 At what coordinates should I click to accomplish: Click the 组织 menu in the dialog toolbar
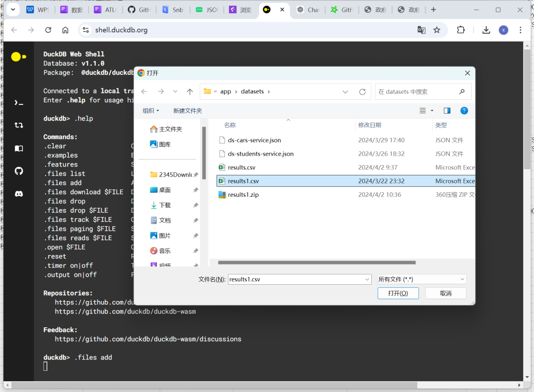(x=150, y=110)
